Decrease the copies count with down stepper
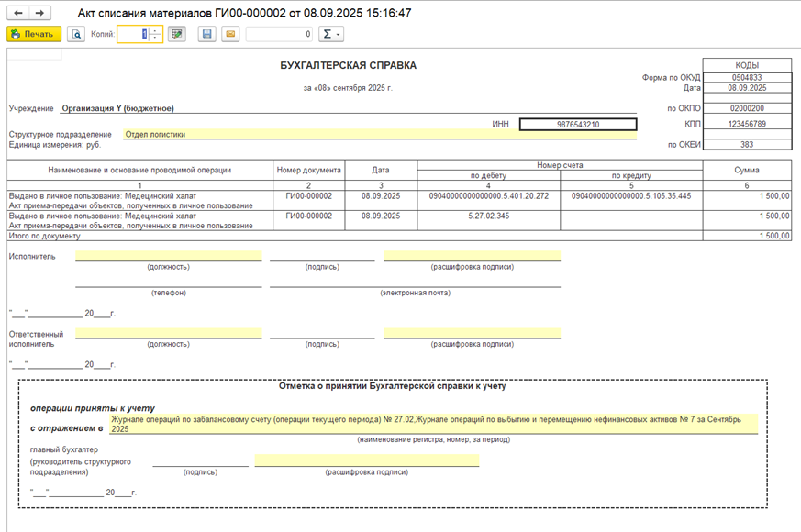Viewport: 801px width, 532px height. coord(155,39)
